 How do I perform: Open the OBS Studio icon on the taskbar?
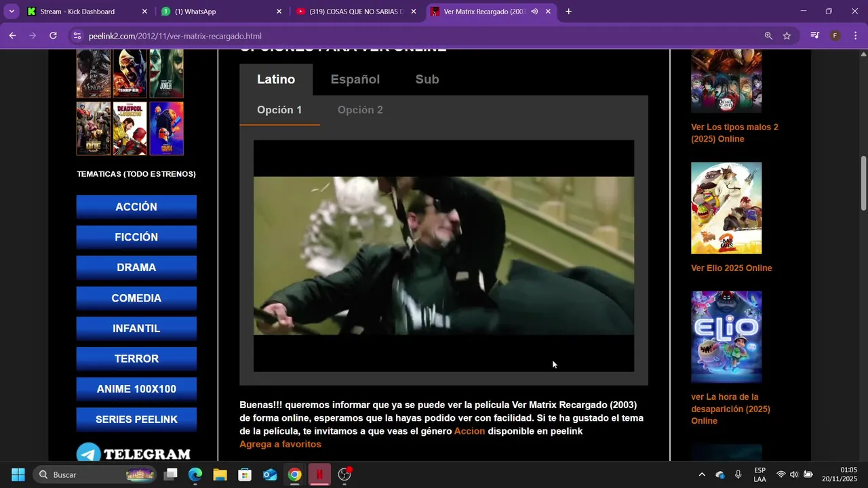344,474
